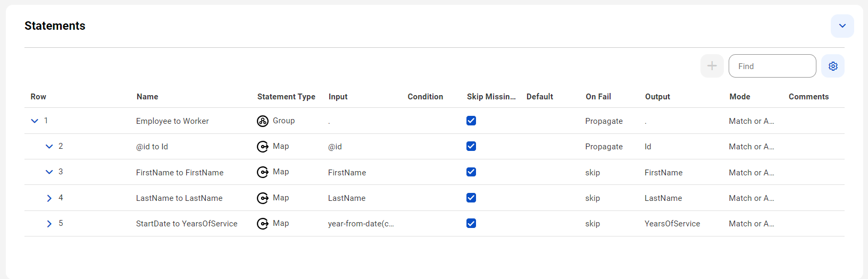Click the Map icon for StartDate to YearsOfService
The height and width of the screenshot is (279, 868).
click(263, 224)
